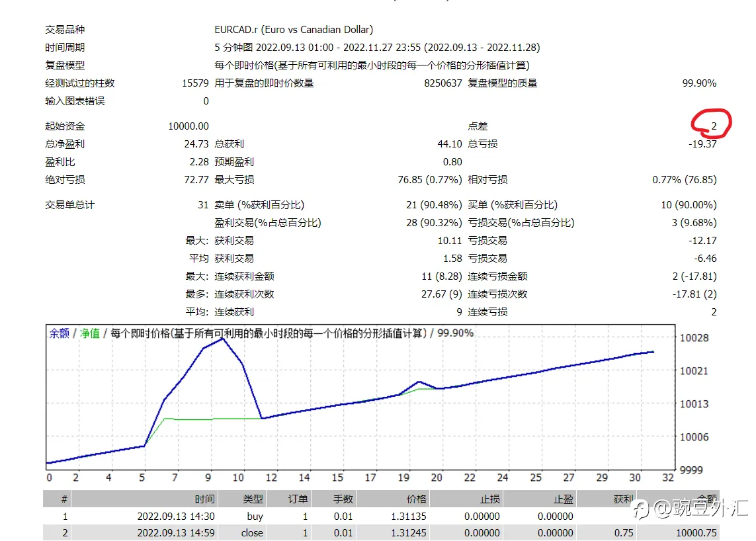Select the average profit trade value 1.58

pos(452,258)
